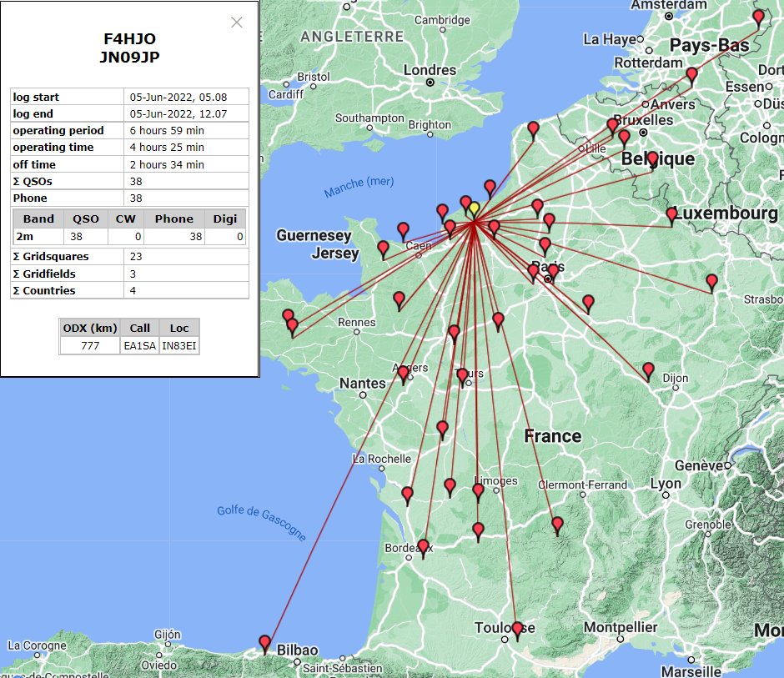Click the Golfe de Gascogne sea label
This screenshot has height=678, width=784.
(x=262, y=523)
